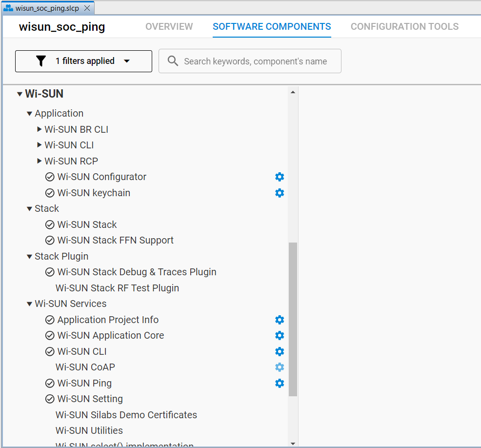Expand the Wi-SUN CLI application node
The image size is (481, 448).
point(39,145)
